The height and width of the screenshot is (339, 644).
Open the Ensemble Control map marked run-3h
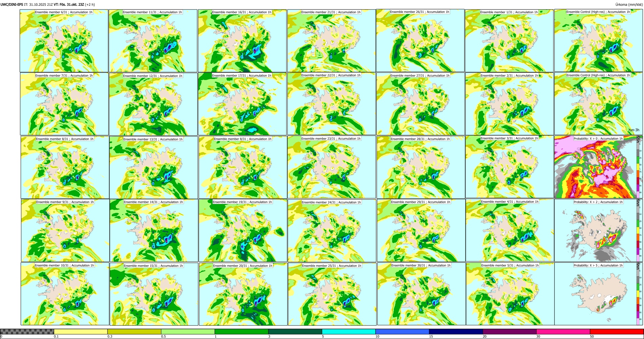(x=598, y=104)
